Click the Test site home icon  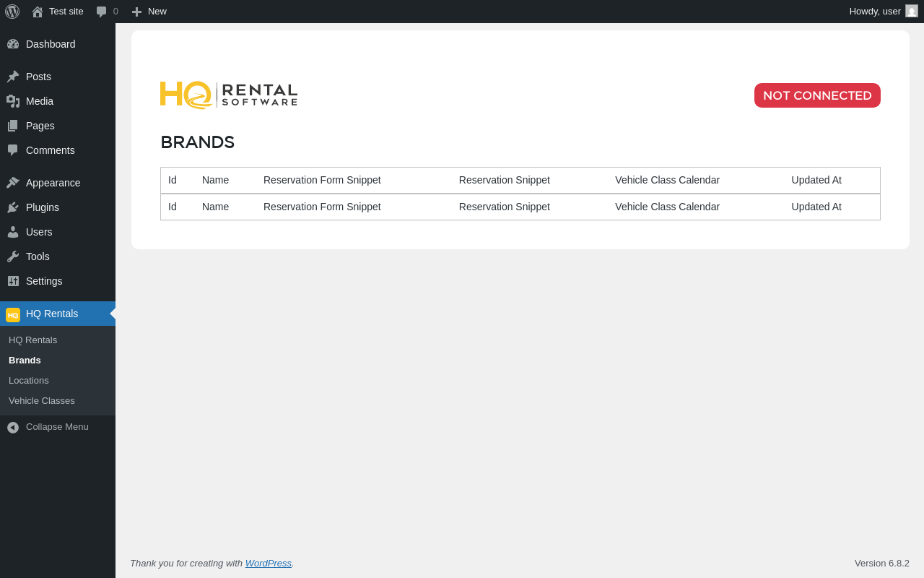pos(38,12)
